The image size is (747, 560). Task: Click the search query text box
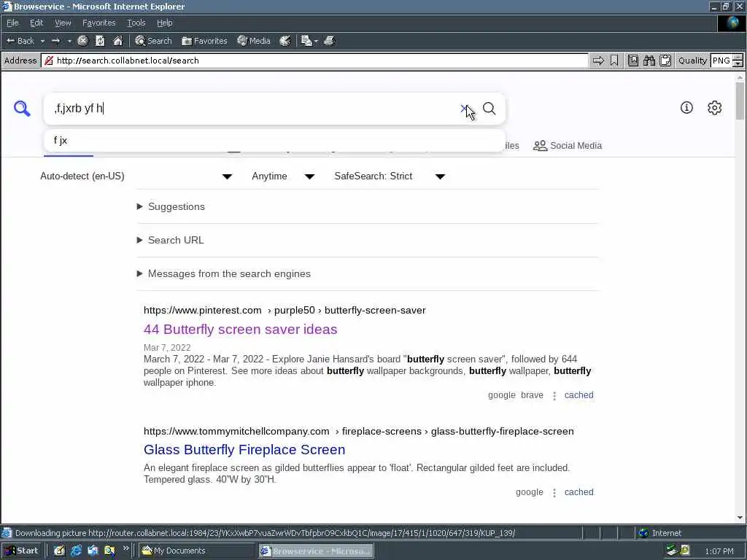coord(252,109)
